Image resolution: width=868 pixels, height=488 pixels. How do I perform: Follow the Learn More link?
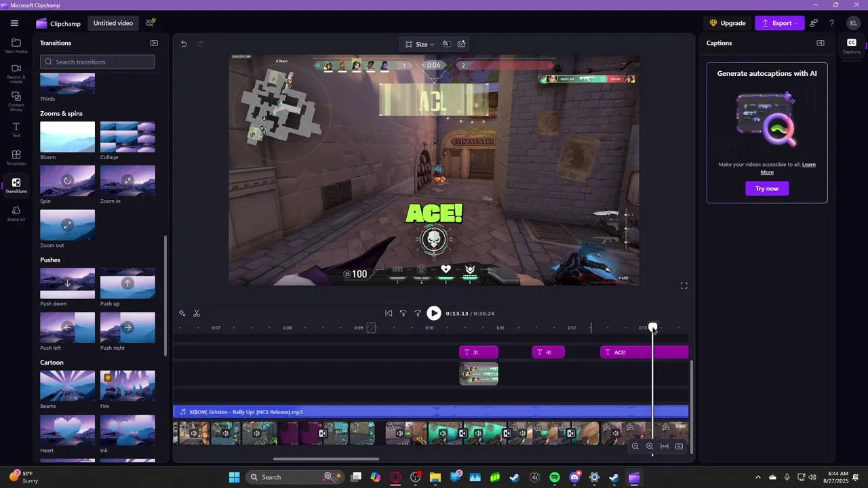[788, 168]
